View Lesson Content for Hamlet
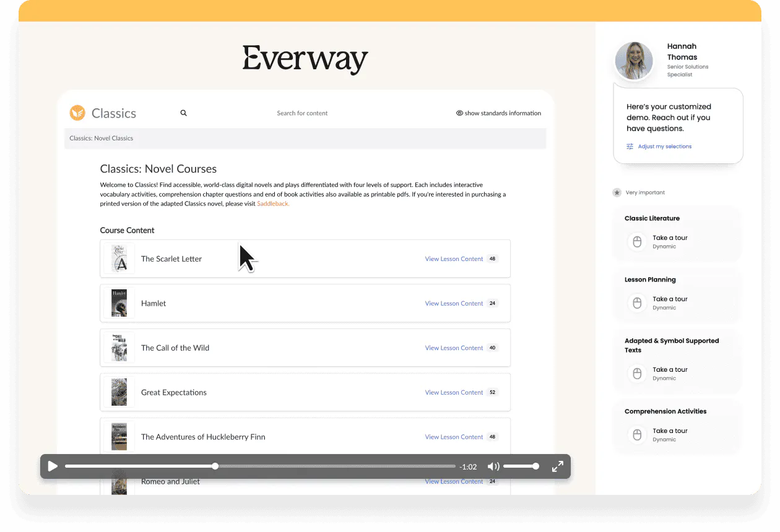Viewport: 780px width, 532px height. (x=454, y=304)
